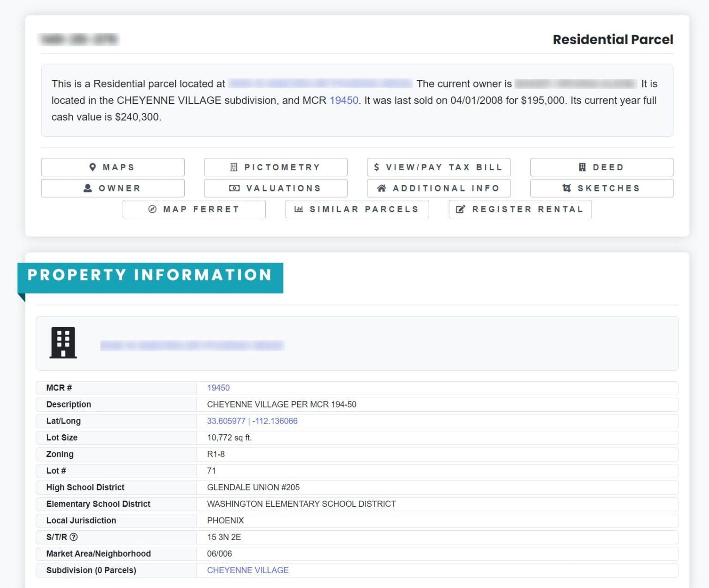Click 19450 next to MCR # row
709x588 pixels.
pos(218,388)
